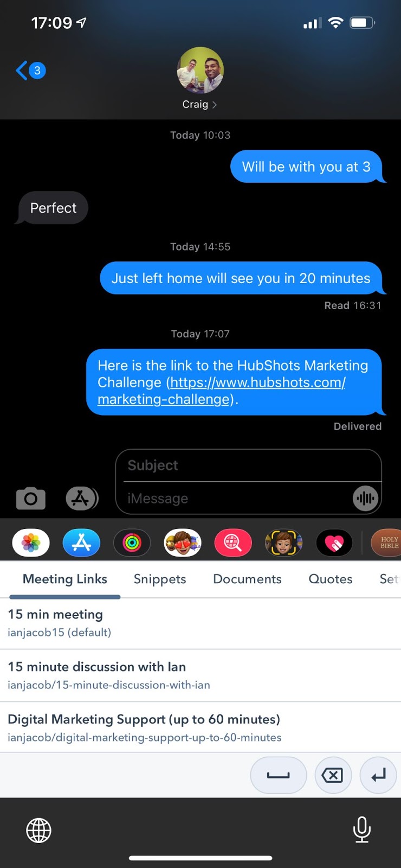Open the Digital Touch heart icon

[x=334, y=542]
